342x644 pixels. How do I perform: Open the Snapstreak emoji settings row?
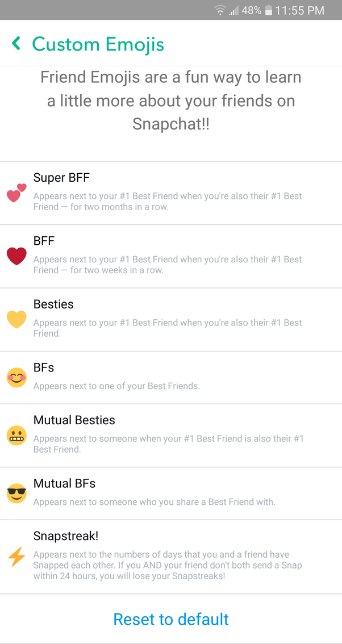(x=170, y=558)
